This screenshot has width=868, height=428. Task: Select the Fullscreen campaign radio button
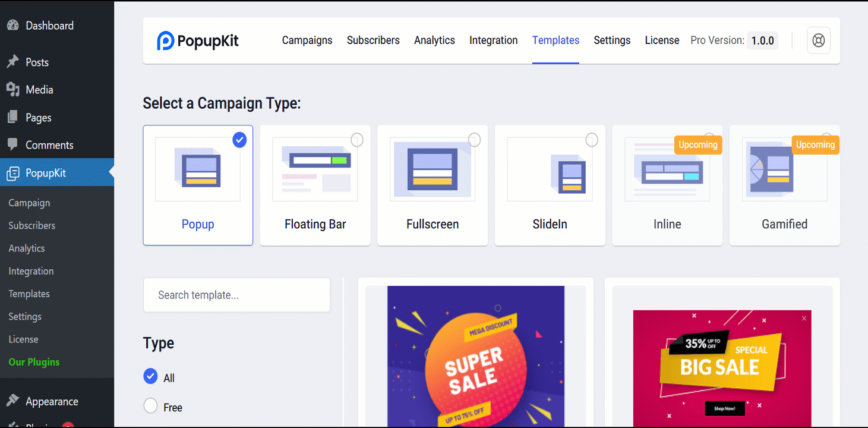[x=474, y=140]
